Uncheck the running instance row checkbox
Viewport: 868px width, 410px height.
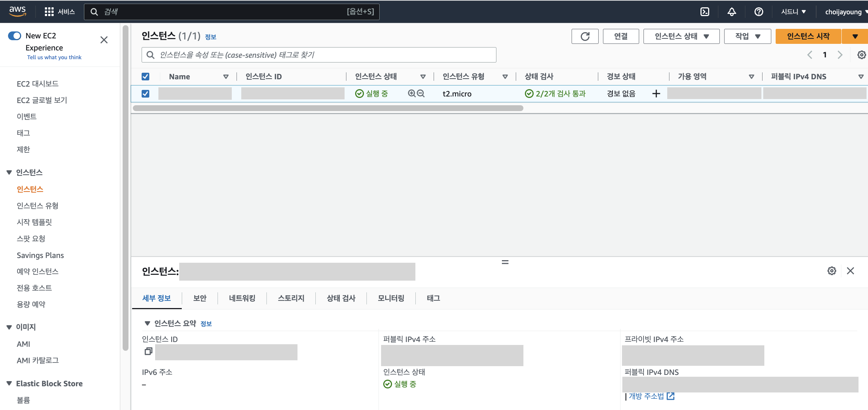tap(145, 94)
